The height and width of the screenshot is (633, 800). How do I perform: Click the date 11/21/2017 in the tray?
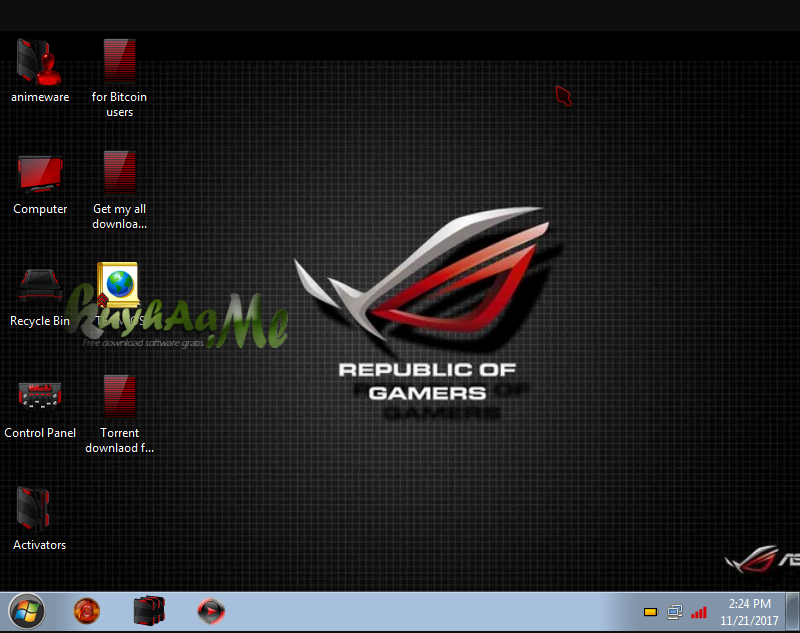(749, 621)
